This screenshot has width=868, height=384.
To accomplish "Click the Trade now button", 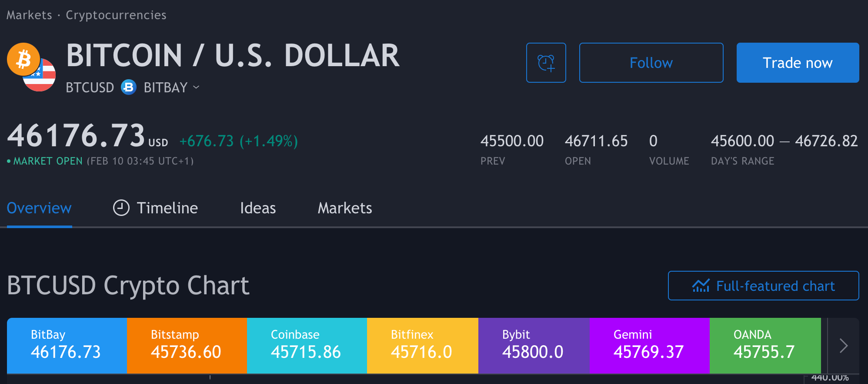I will (798, 63).
